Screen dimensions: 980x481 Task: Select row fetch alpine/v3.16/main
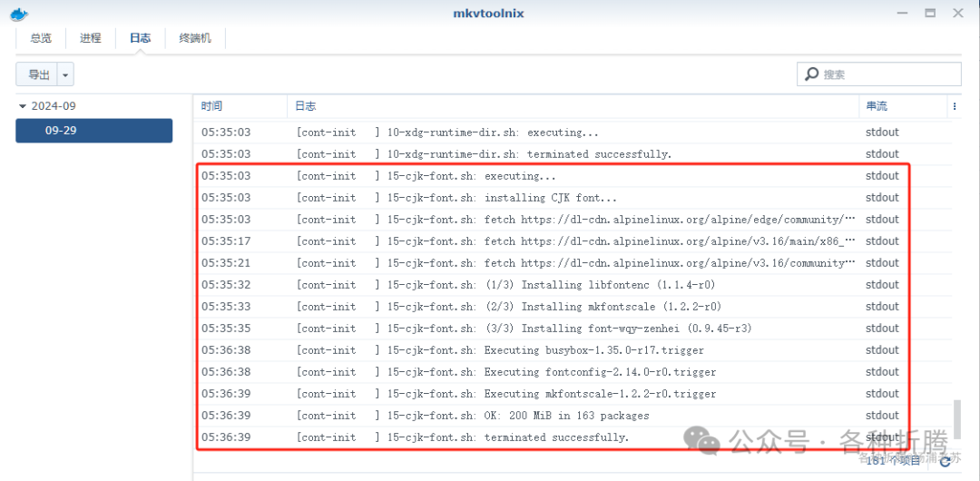(573, 241)
